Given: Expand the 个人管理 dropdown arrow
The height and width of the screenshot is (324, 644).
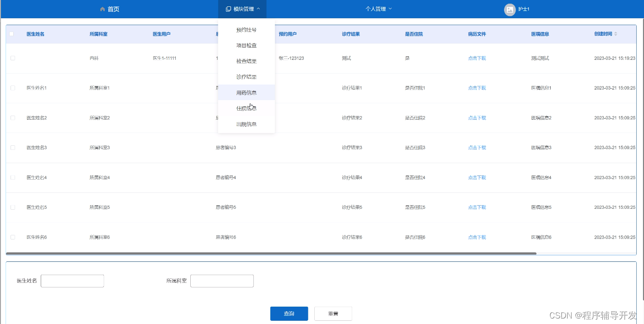Looking at the screenshot, I should (390, 9).
